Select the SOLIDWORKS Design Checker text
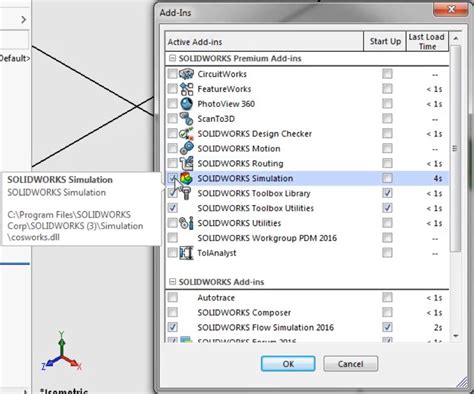474x394 pixels. click(255, 134)
